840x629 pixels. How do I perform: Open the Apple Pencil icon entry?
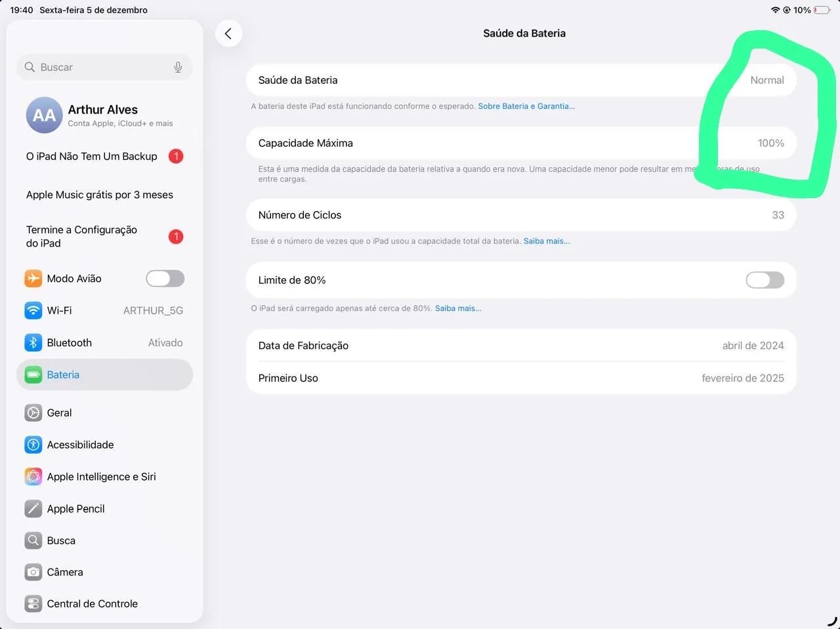[x=33, y=508]
